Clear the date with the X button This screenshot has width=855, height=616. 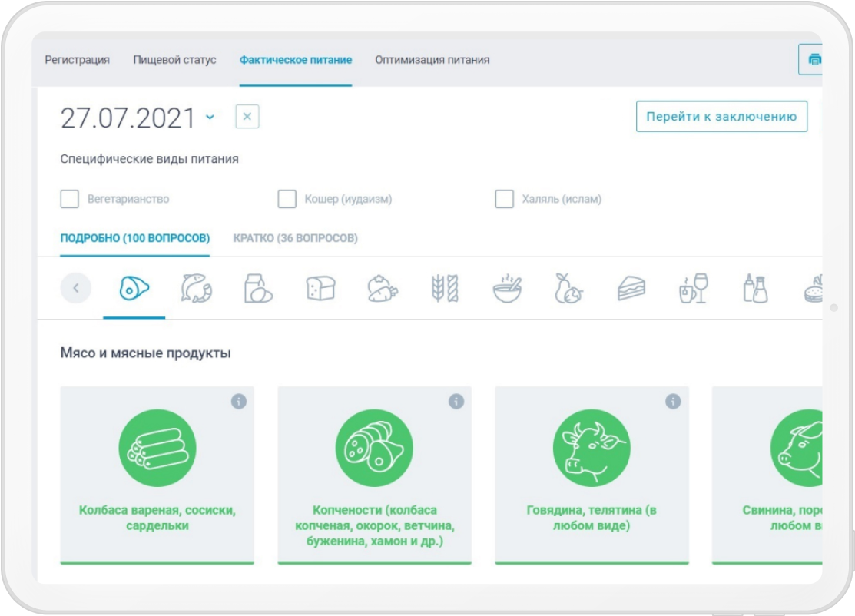click(x=247, y=117)
